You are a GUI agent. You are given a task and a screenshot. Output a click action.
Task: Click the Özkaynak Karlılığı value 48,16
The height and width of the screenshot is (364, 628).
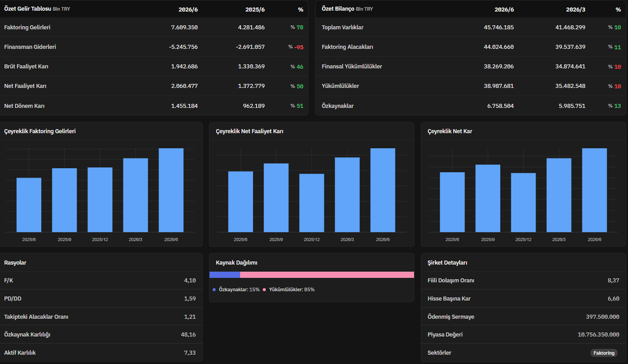coord(188,335)
